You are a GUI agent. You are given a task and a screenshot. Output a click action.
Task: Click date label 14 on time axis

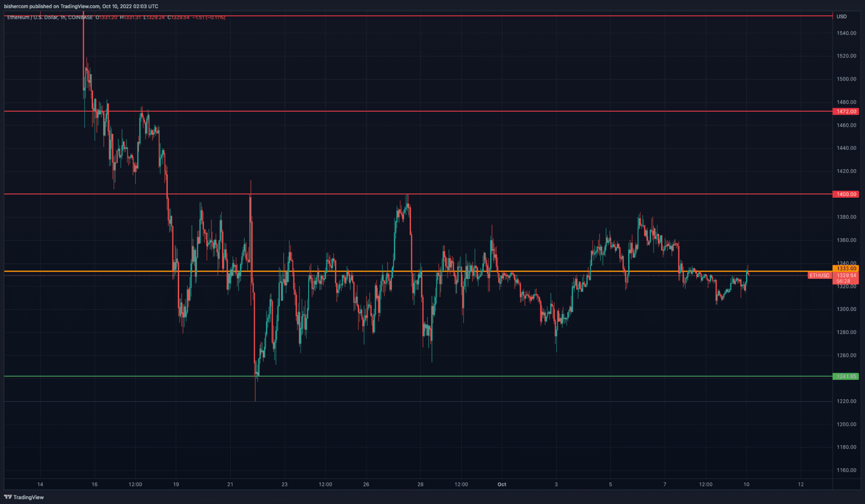click(x=40, y=485)
